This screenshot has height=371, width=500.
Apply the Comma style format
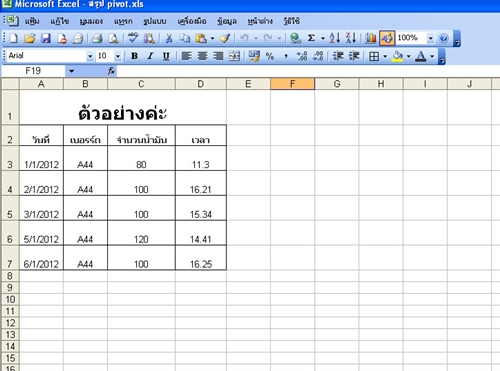click(286, 56)
